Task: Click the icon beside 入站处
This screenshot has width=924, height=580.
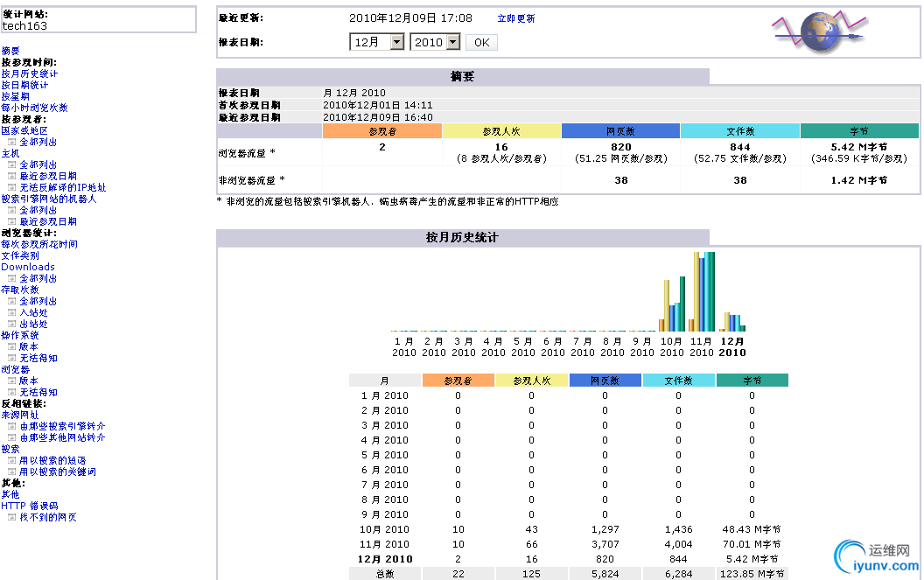Action: [11, 312]
